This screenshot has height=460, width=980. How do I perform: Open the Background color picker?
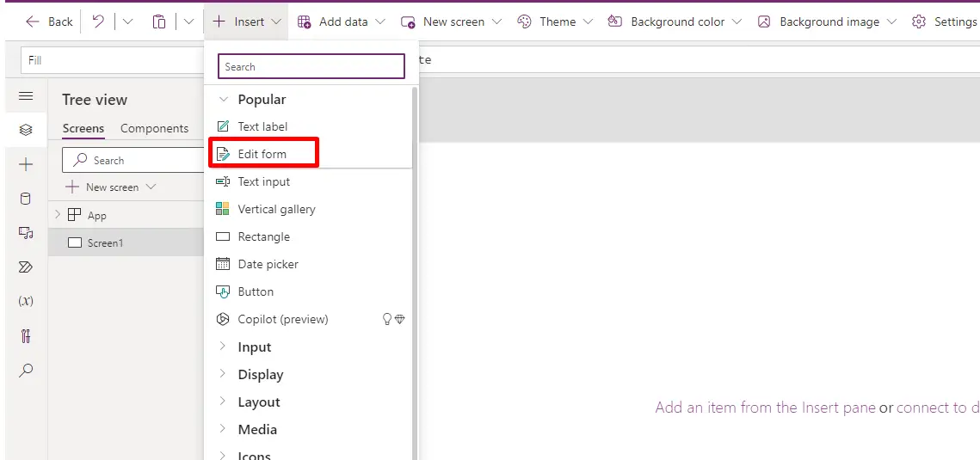pyautogui.click(x=675, y=21)
